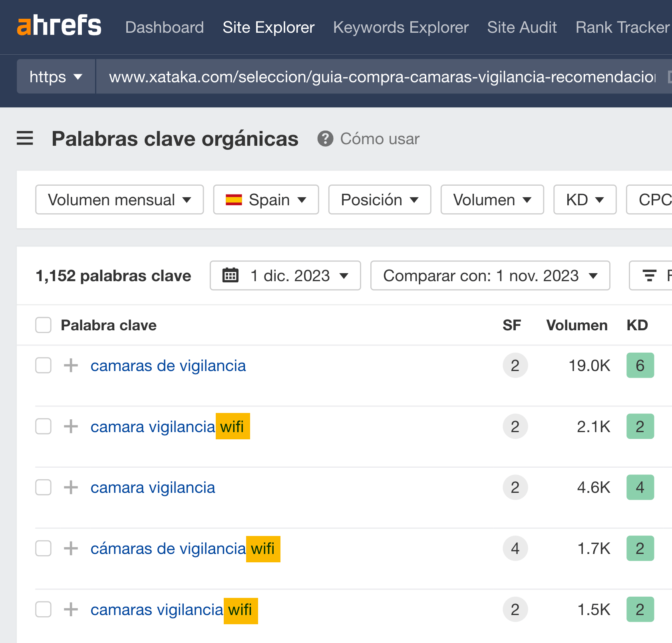Click the calendar icon in the date selector
Screen dimensions: 672x643
(x=231, y=275)
